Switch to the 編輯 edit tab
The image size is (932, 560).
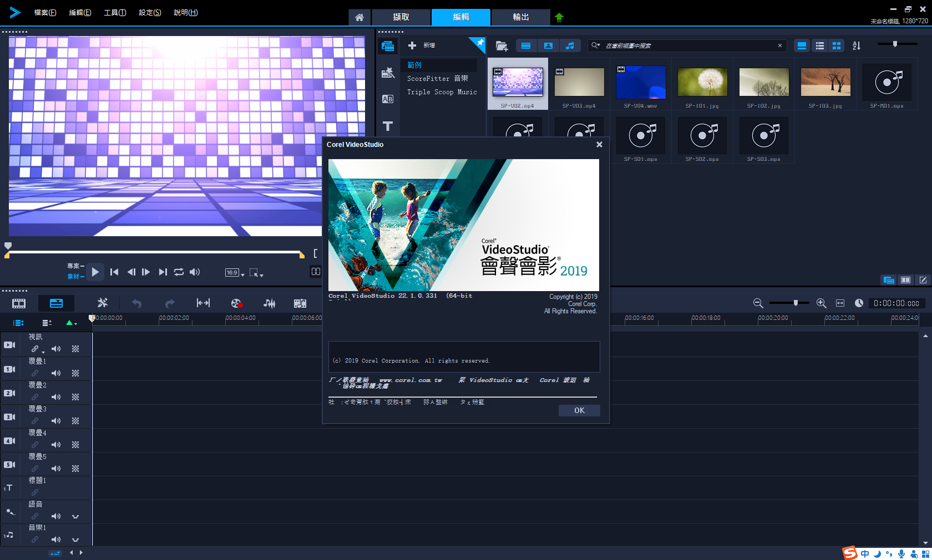pyautogui.click(x=461, y=17)
